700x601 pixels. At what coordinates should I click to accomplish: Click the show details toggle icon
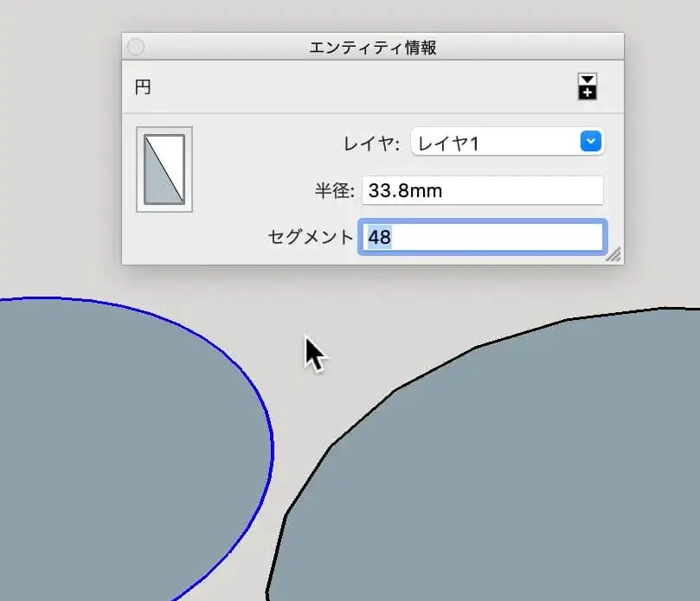[x=587, y=86]
